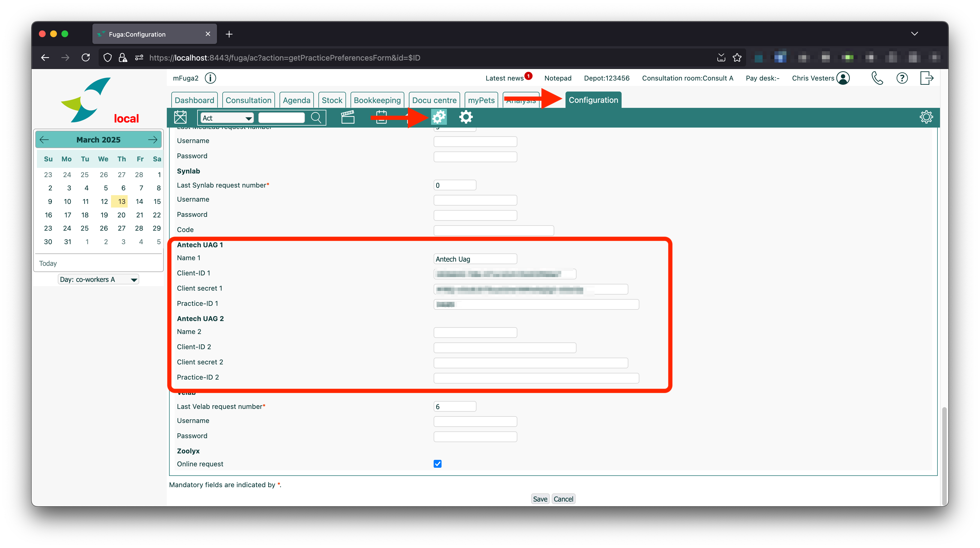
Task: Go to next month in calendar
Action: click(152, 140)
